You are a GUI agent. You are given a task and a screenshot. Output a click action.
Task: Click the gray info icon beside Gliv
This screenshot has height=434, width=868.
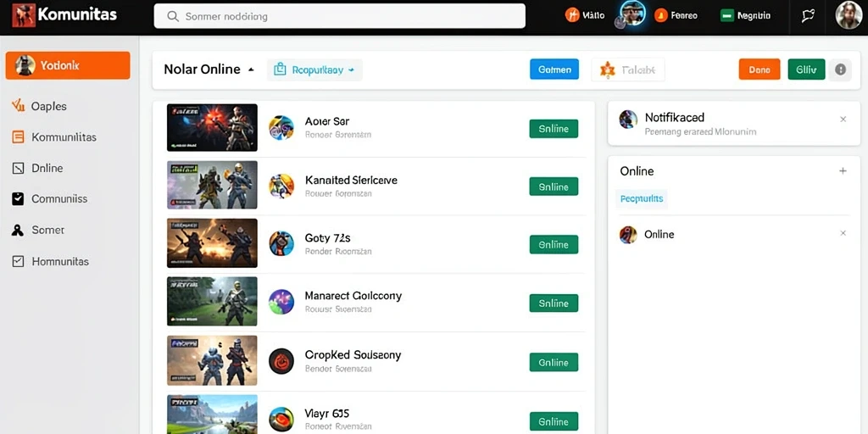(840, 70)
